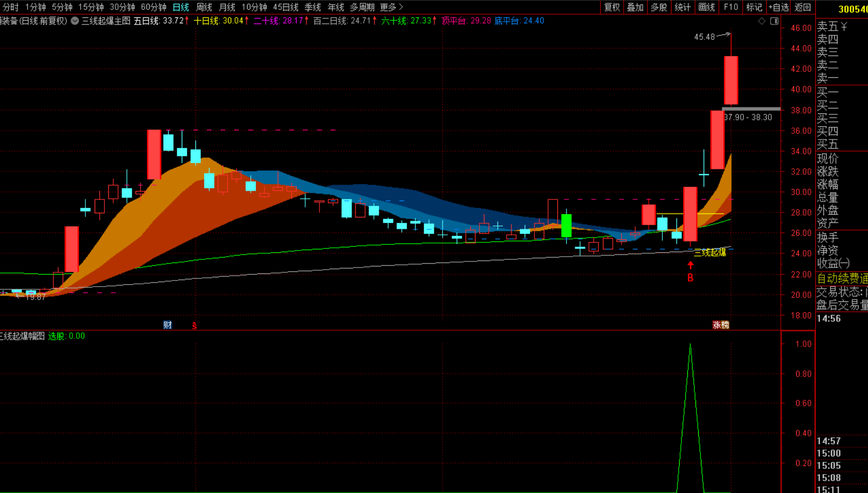
Task: Switch to 周线 weekly period
Action: [x=204, y=7]
